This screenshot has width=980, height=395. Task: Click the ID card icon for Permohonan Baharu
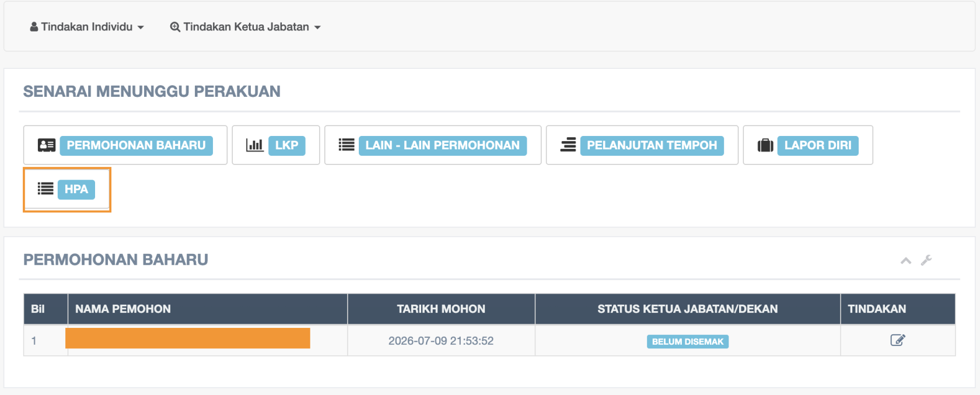[47, 145]
